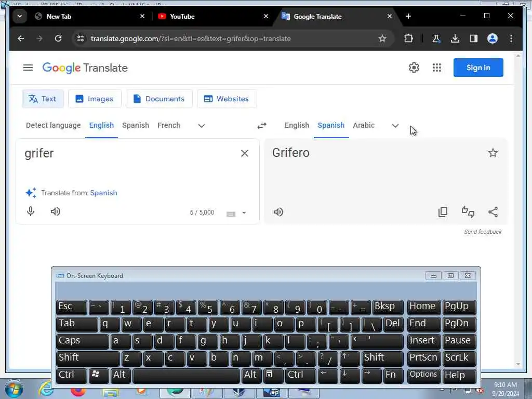The width and height of the screenshot is (532, 399).
Task: Open Chrome three-dot menu
Action: [511, 38]
